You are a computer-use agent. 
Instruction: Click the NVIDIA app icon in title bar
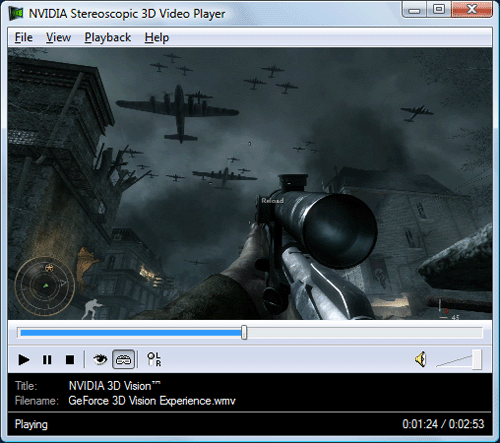[16, 13]
